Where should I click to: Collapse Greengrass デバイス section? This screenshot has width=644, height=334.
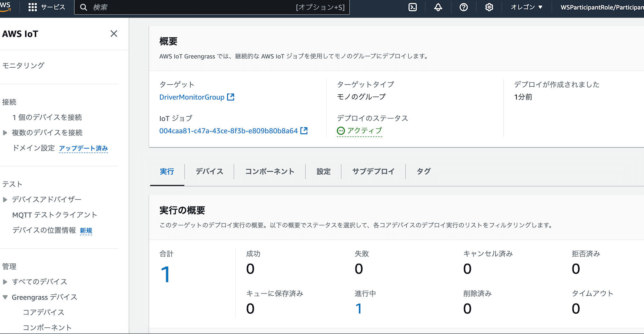[x=5, y=297]
